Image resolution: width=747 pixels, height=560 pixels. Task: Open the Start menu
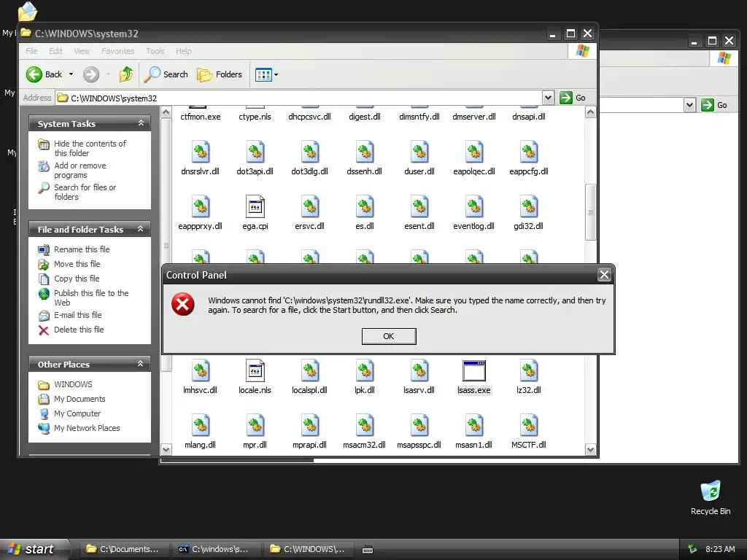pos(34,549)
